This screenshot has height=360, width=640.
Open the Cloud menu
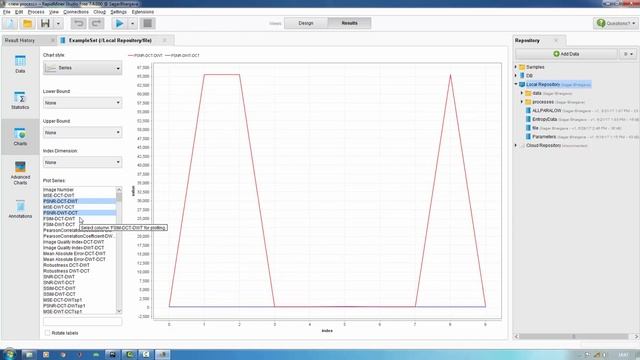pyautogui.click(x=100, y=12)
